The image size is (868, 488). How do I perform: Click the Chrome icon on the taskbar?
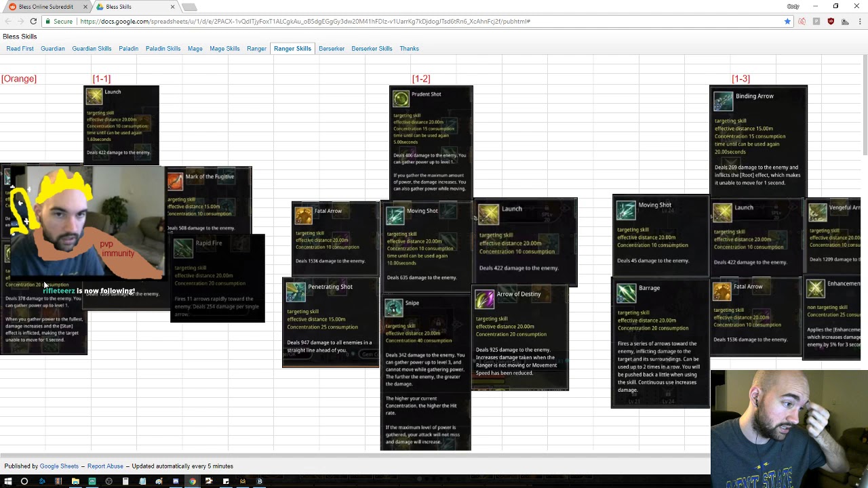click(x=193, y=481)
